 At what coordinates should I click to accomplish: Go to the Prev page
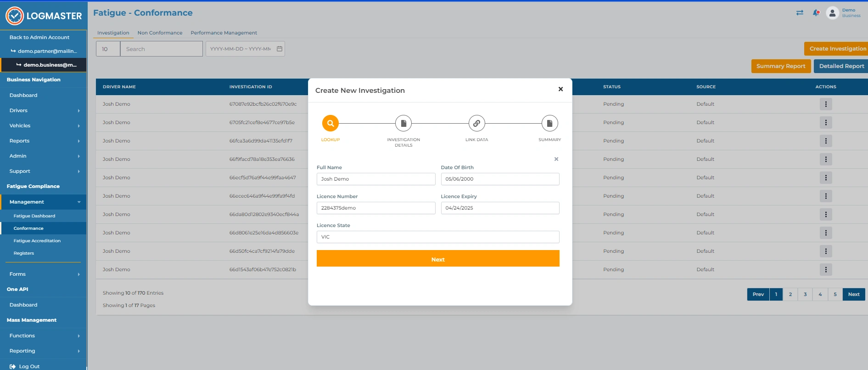[x=758, y=294]
